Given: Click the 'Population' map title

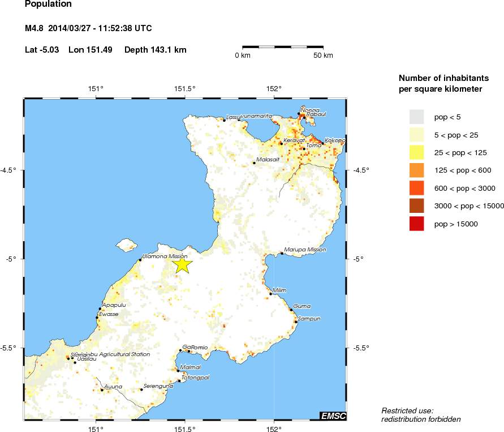Looking at the screenshot, I should 48,5.
